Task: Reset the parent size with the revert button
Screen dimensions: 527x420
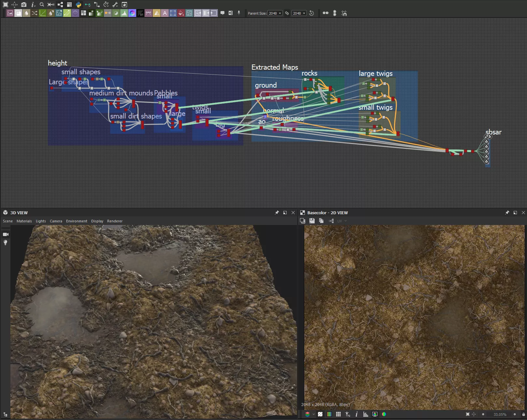Action: point(311,13)
